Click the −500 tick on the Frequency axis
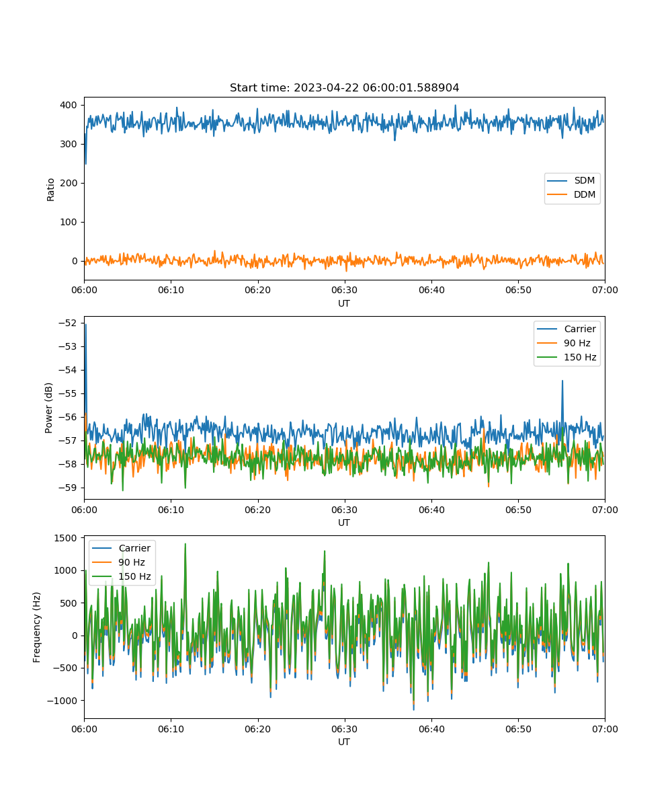This screenshot has height=807, width=672. point(66,668)
